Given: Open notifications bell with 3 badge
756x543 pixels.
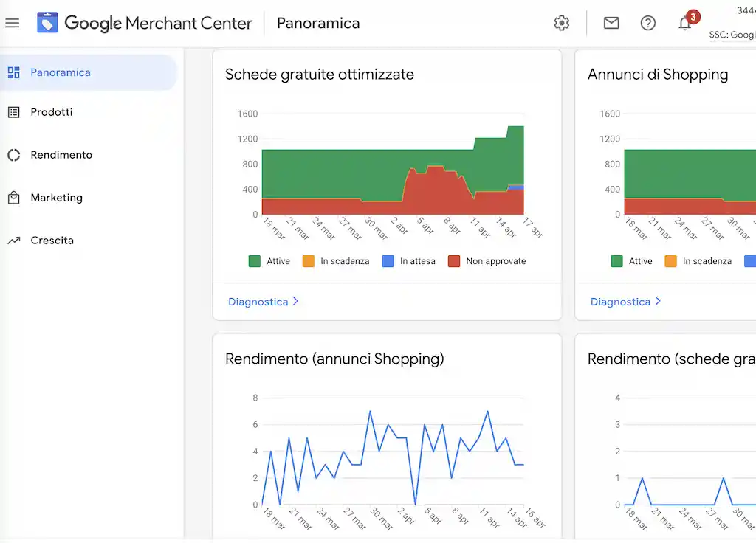Looking at the screenshot, I should (685, 22).
